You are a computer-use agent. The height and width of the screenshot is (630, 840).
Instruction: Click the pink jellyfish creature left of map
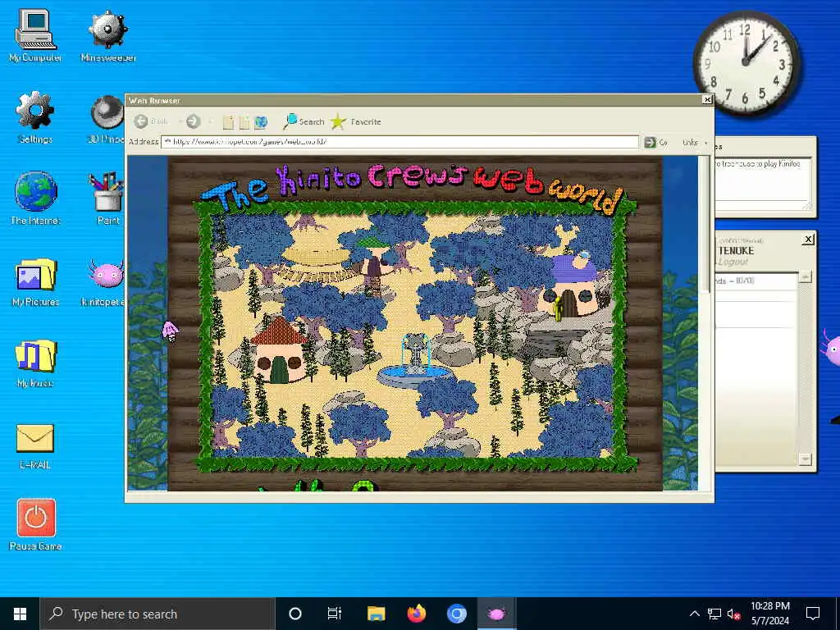pos(171,331)
